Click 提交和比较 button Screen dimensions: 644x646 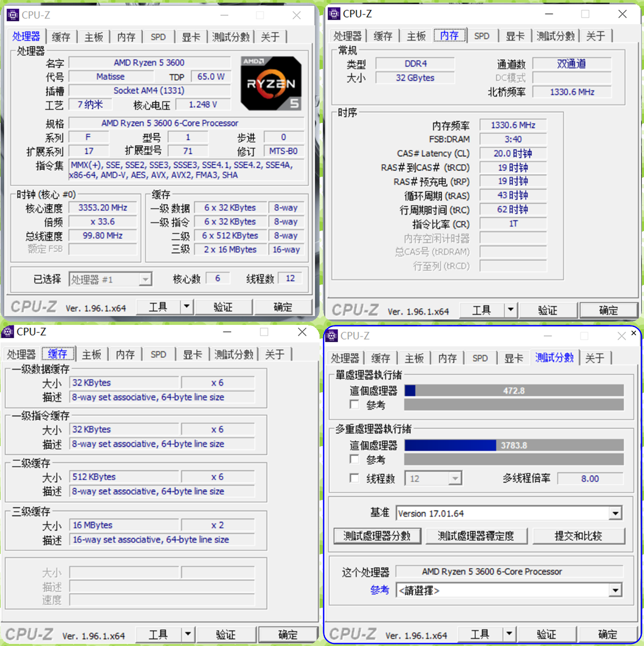[x=578, y=536]
